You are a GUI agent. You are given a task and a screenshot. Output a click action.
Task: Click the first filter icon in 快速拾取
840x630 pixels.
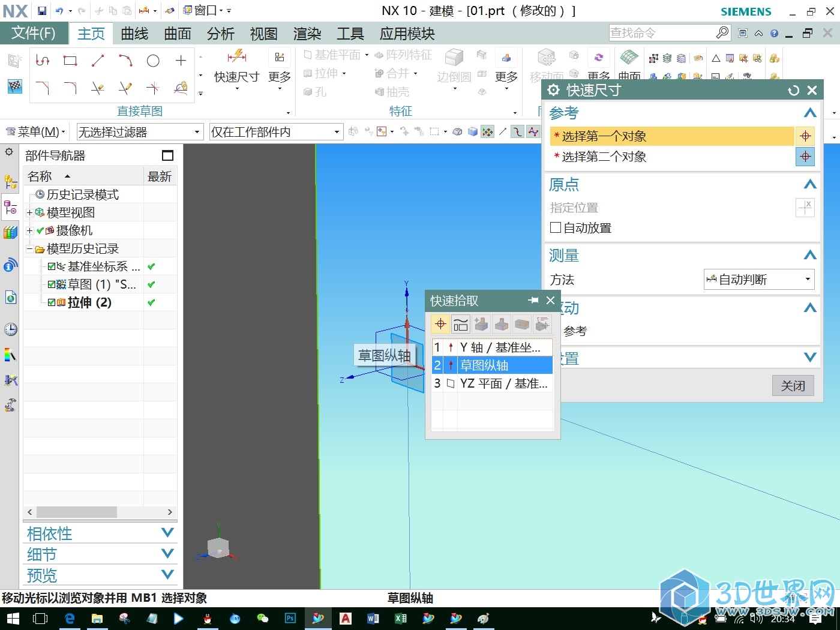(x=440, y=324)
